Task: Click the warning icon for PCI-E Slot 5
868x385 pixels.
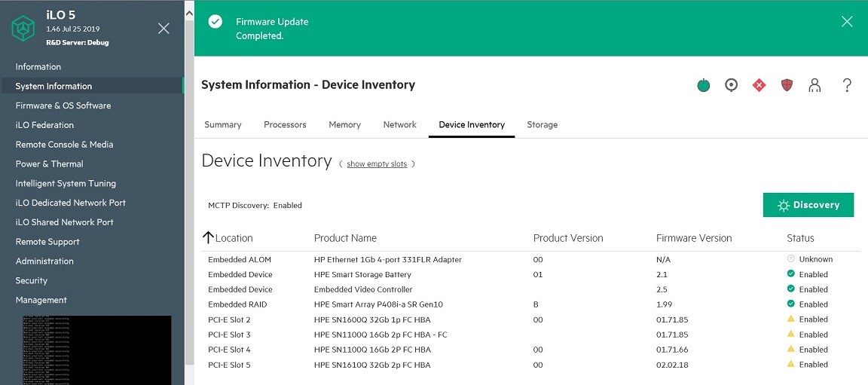Action: pyautogui.click(x=790, y=364)
